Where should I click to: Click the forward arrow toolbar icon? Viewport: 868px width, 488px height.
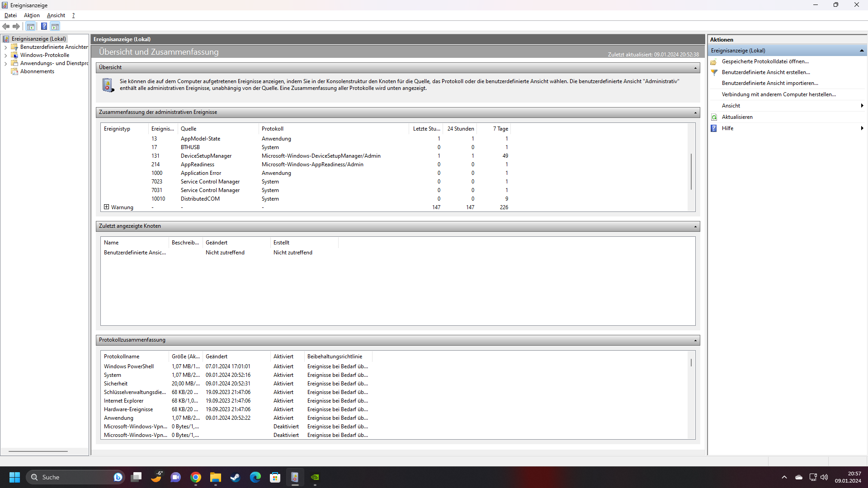tap(16, 27)
